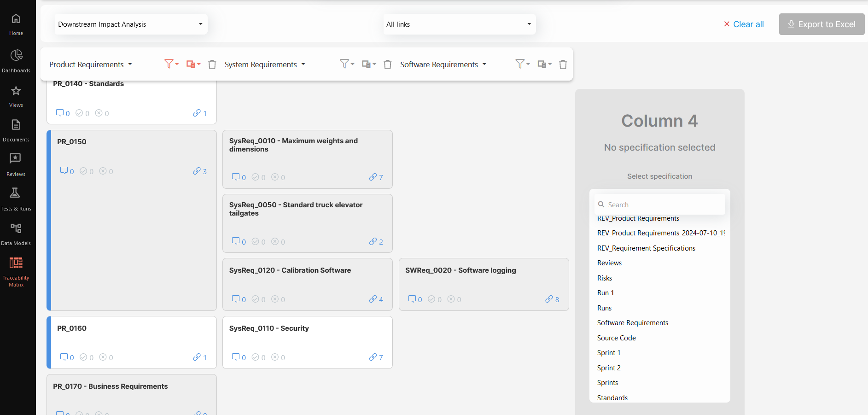Open the PR_0150 card title
The height and width of the screenshot is (415, 868).
(72, 142)
